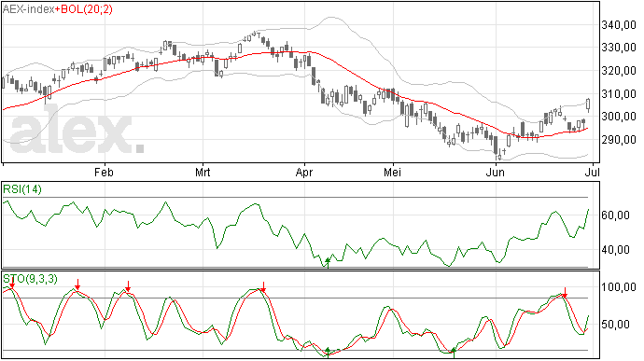This screenshot has width=644, height=361.
Task: Click the RSI 60,00 axis value
Action: point(615,215)
